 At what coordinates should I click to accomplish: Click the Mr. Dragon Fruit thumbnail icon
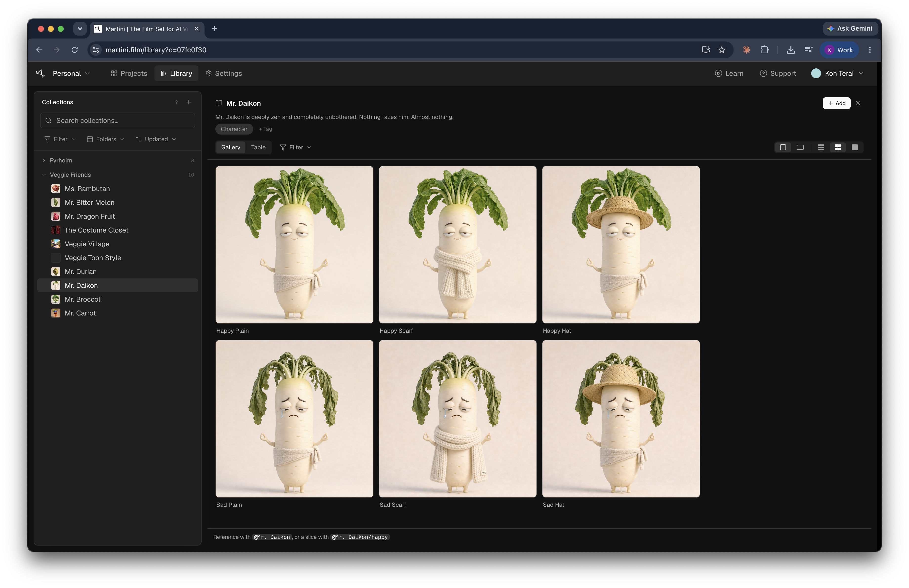pyautogui.click(x=56, y=216)
